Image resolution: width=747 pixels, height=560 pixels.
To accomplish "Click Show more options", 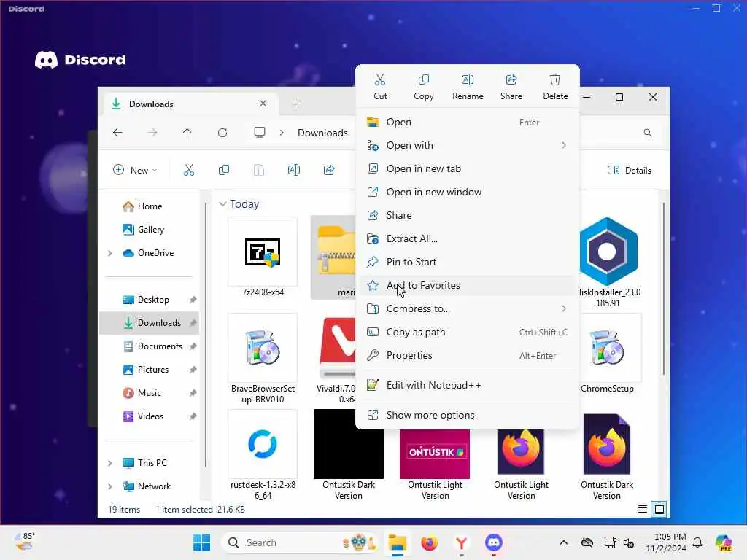I will tap(468, 415).
